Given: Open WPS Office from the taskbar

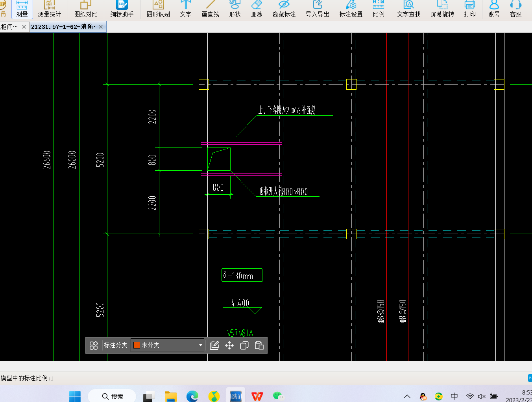Looking at the screenshot, I should (257, 396).
